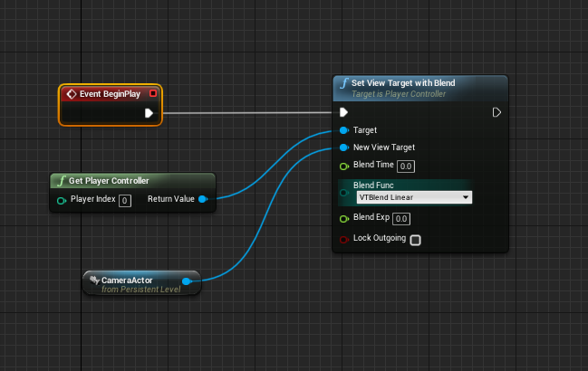Click the CameraActor output pin
This screenshot has height=371, width=588.
point(187,281)
